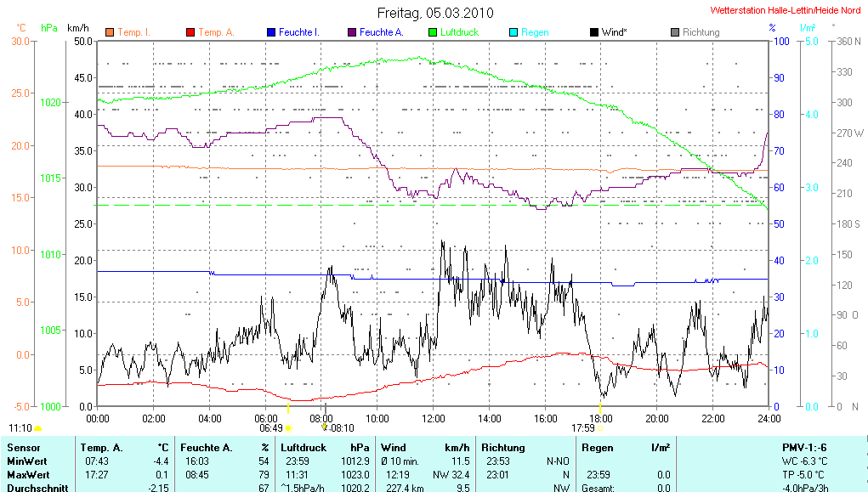The height and width of the screenshot is (492, 868).
Task: Click the 18:00 time axis label
Action: 601,418
